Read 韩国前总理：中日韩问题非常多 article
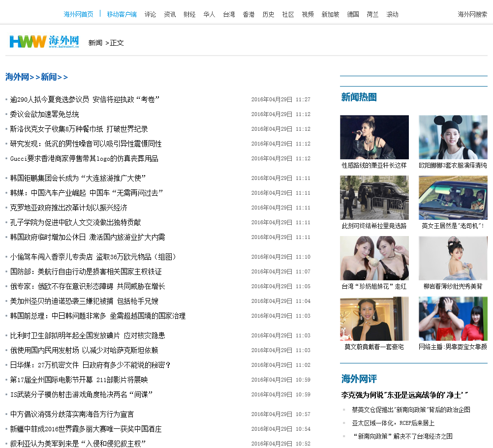493x448 pixels. 98,316
